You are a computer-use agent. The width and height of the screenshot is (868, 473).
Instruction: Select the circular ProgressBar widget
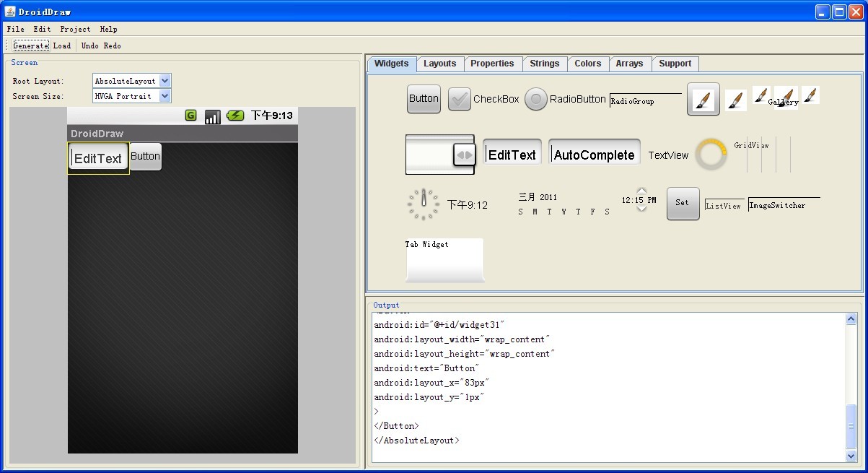[711, 155]
